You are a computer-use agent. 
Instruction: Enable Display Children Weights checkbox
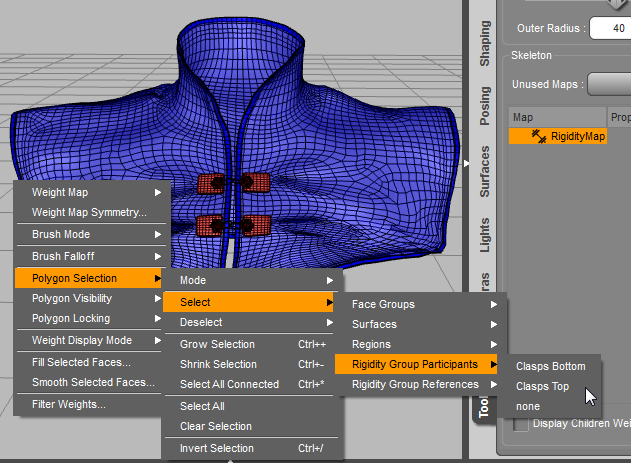[521, 424]
